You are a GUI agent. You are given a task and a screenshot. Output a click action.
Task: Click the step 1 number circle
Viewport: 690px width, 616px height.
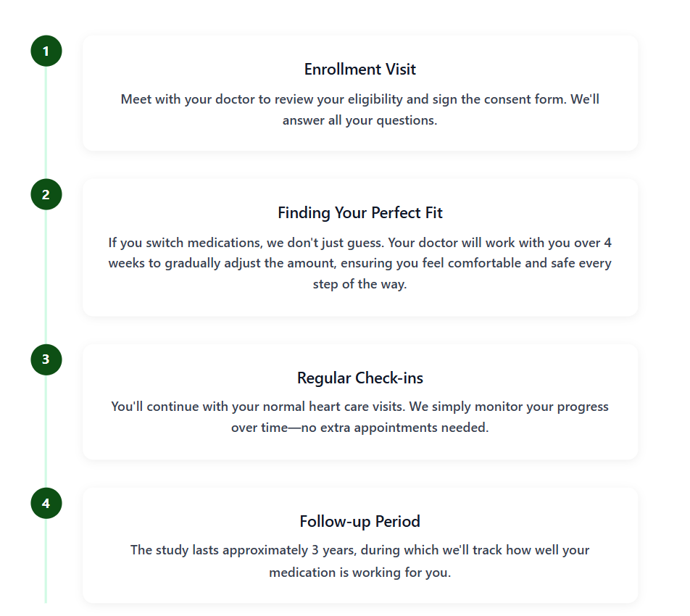[x=46, y=51]
